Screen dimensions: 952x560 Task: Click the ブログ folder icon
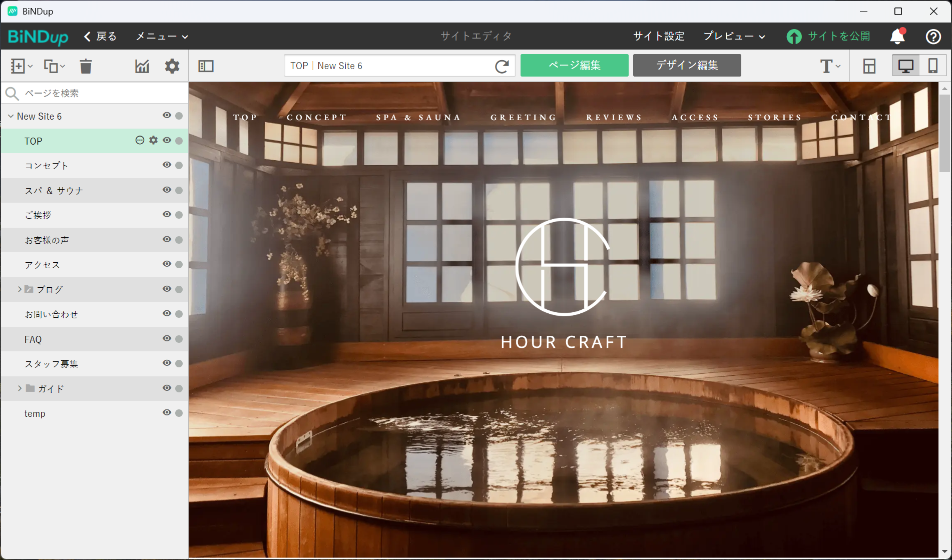coord(29,289)
